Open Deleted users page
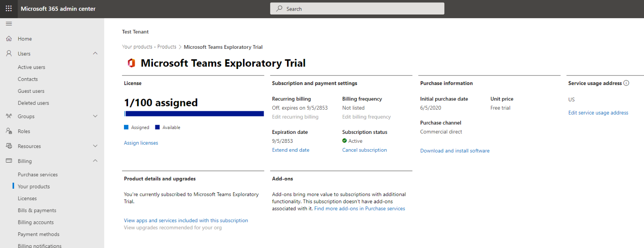This screenshot has width=644, height=248. click(33, 103)
